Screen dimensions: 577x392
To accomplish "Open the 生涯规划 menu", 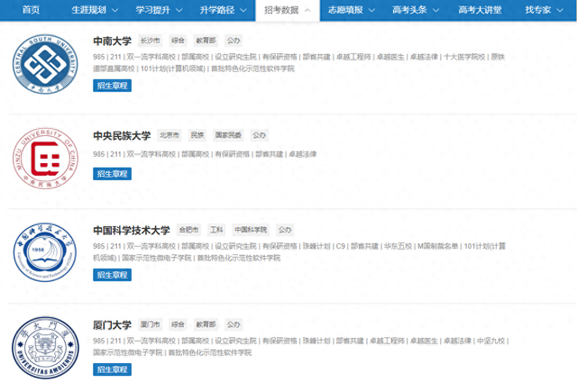I will pyautogui.click(x=88, y=10).
